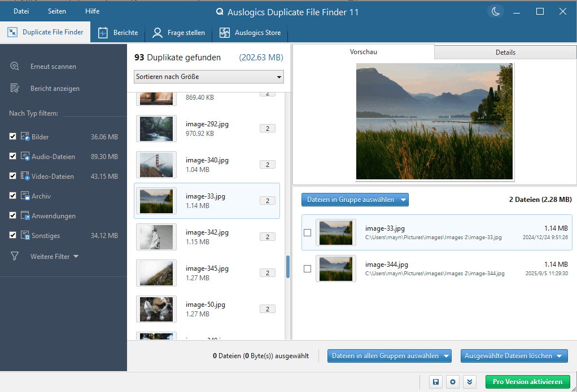Click the Auslogics magnifier logo in title
577x392 pixels.
[x=220, y=12]
